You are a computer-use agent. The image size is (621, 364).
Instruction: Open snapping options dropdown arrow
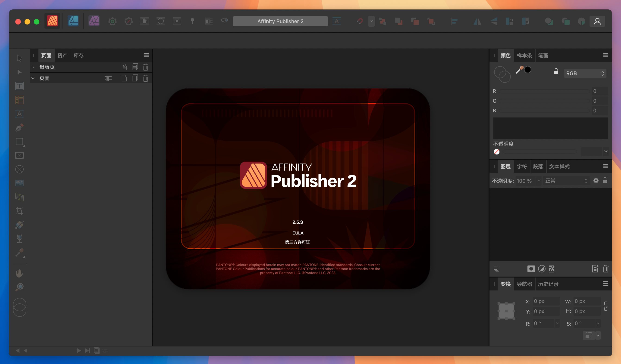pyautogui.click(x=371, y=22)
